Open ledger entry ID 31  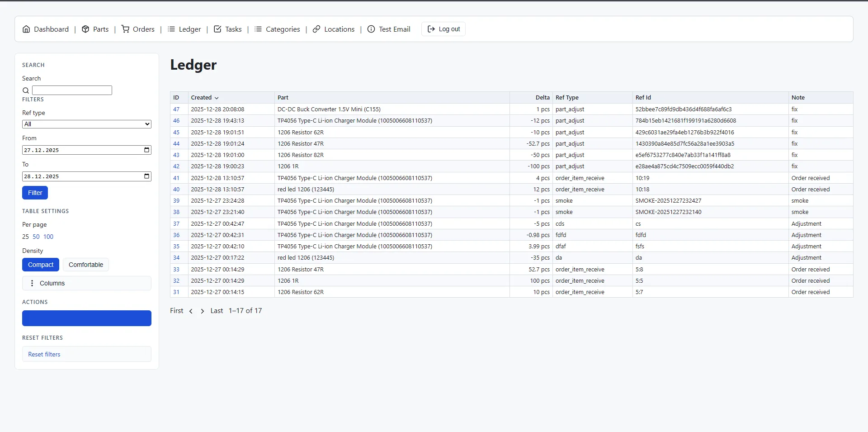(176, 292)
